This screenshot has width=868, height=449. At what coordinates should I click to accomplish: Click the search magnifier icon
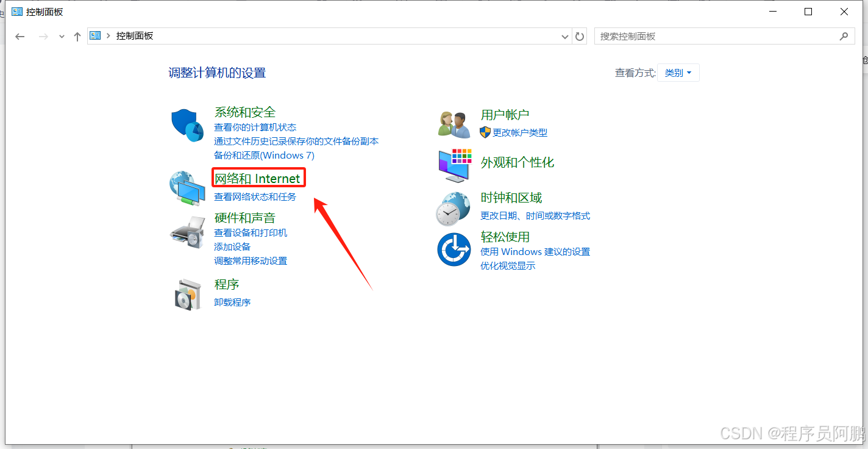[x=844, y=37]
